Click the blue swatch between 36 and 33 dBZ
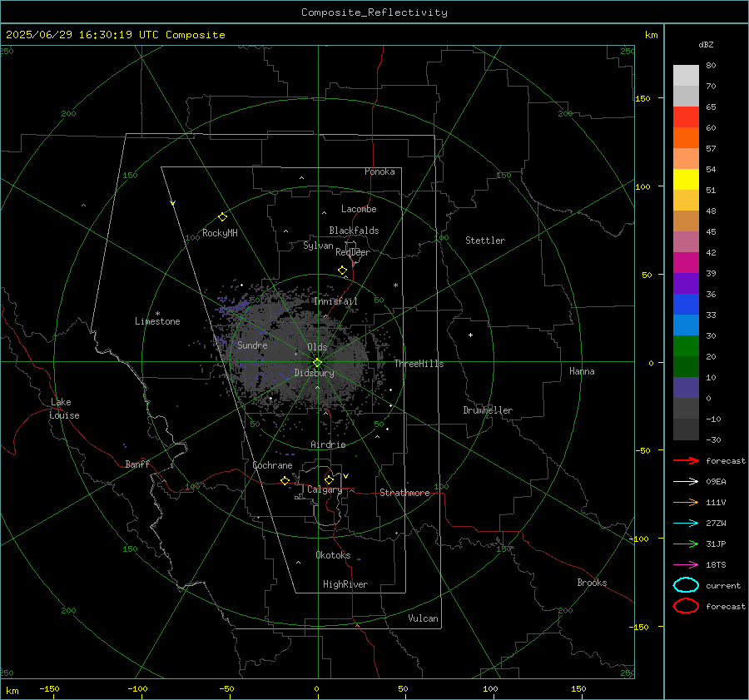 (686, 304)
